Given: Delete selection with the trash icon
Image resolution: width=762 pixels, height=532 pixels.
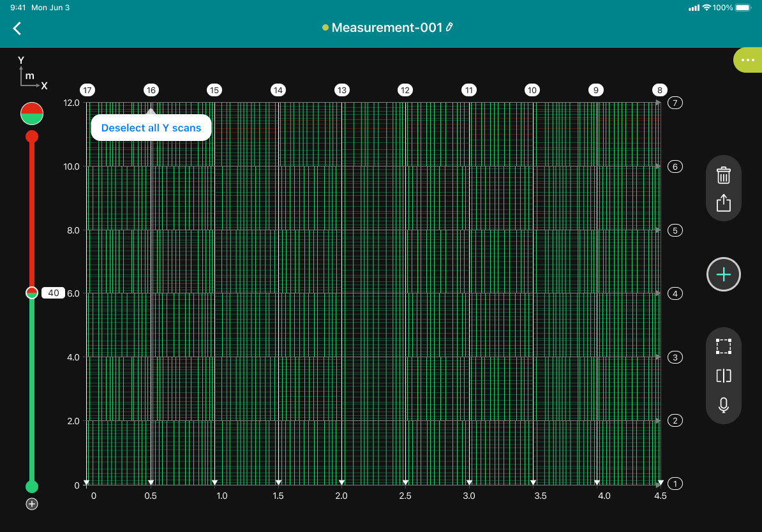Looking at the screenshot, I should click(x=724, y=175).
